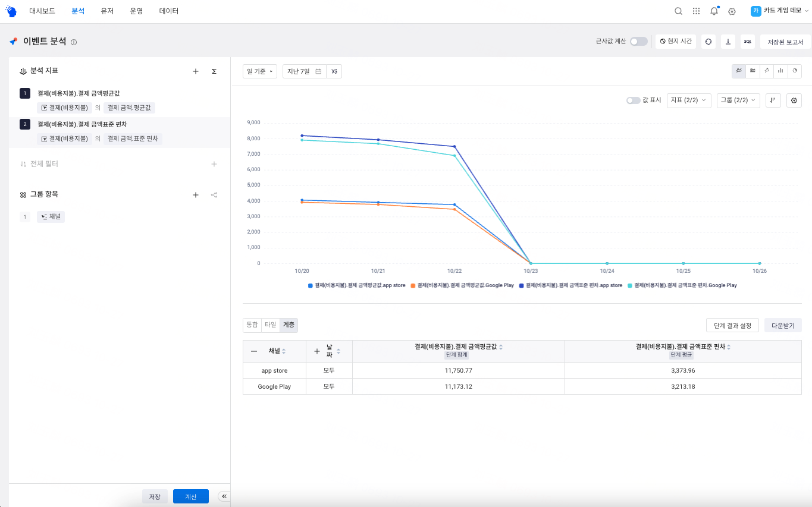The width and height of the screenshot is (812, 507).
Task: Click the branch icon in 그룹 항목
Action: click(x=214, y=195)
